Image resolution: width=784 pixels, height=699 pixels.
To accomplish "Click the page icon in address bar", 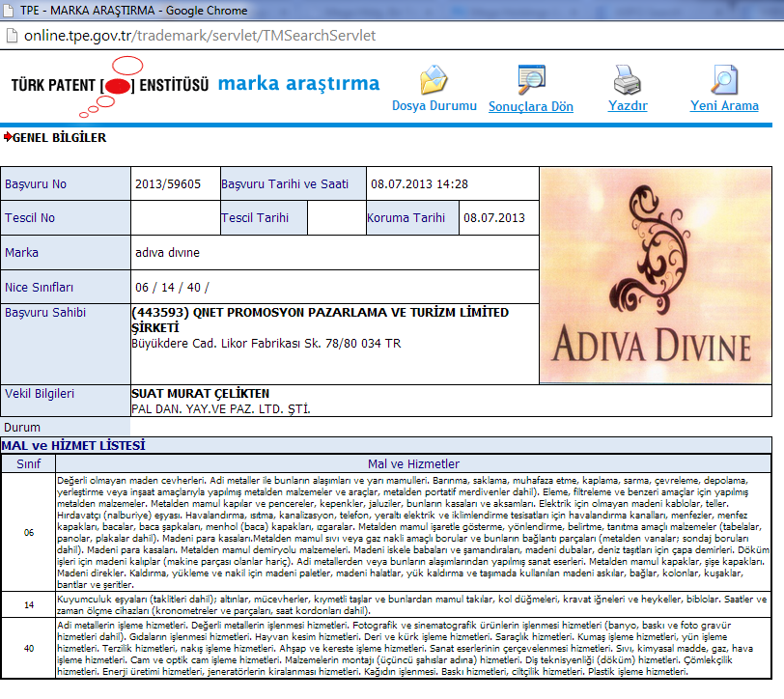I will pos(12,36).
